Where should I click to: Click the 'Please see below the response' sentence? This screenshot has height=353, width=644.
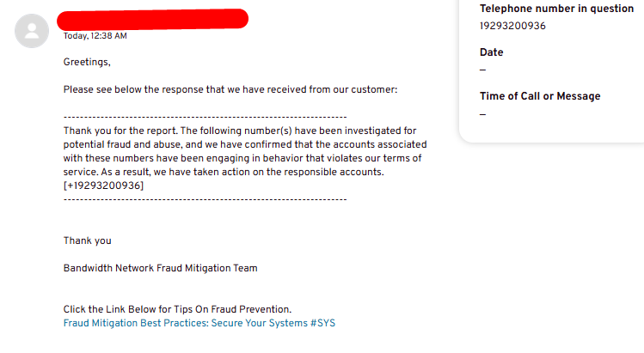pos(230,89)
